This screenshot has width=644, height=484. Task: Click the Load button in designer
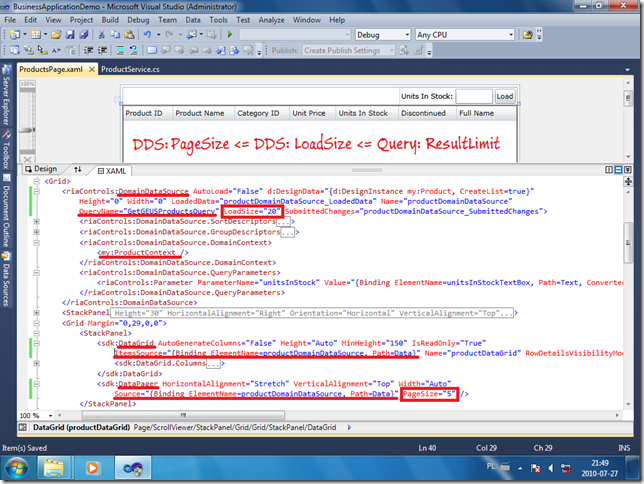click(x=504, y=97)
